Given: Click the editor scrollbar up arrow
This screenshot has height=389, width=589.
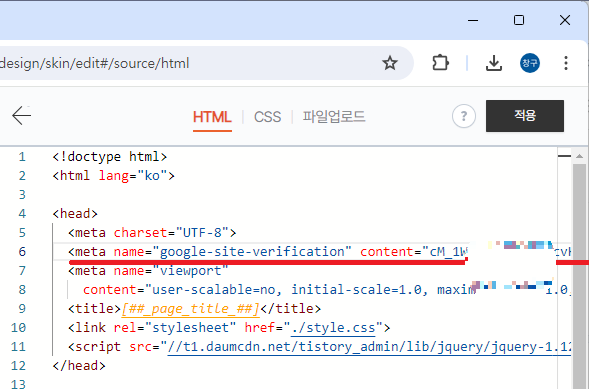Looking at the screenshot, I should click(x=579, y=156).
